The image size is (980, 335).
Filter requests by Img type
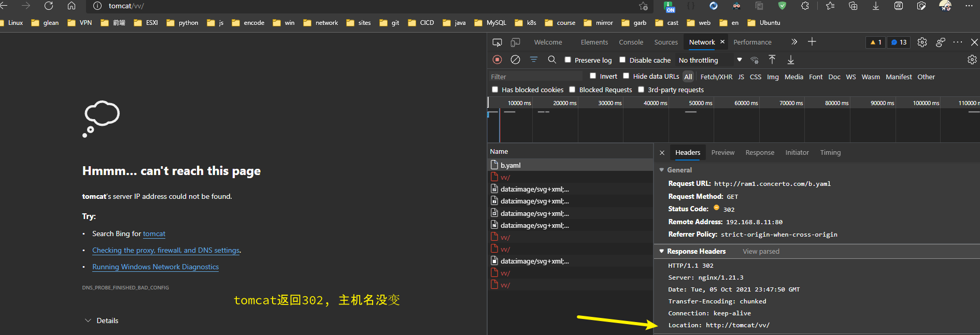click(x=773, y=77)
